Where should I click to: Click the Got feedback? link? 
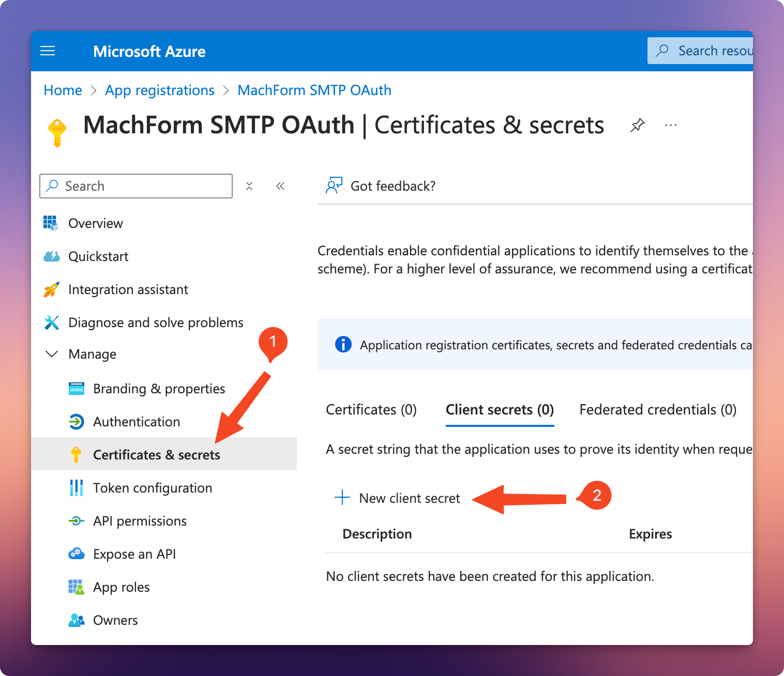(x=393, y=186)
